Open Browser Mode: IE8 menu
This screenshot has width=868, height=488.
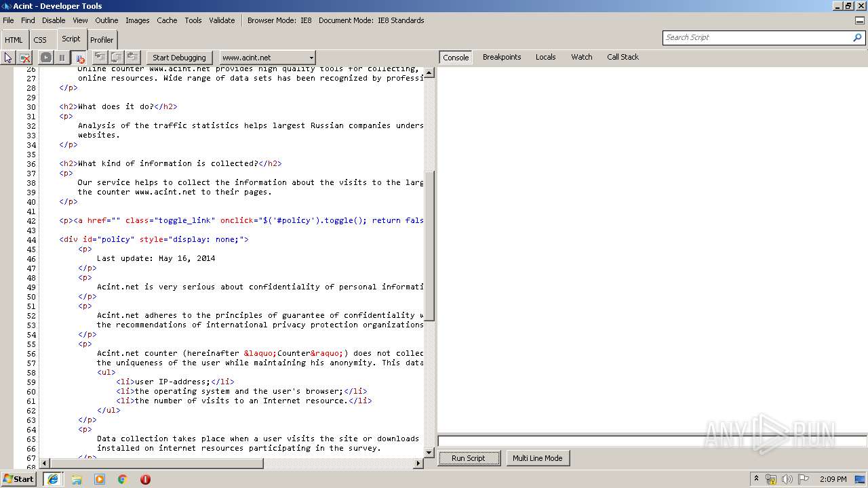[279, 20]
